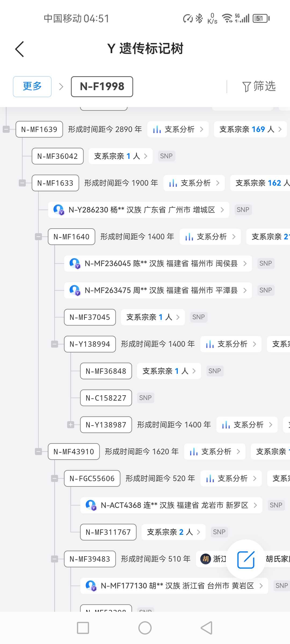Collapse the N-MF39483 branch
Viewport: 290px width, 644px height.
coord(55,559)
